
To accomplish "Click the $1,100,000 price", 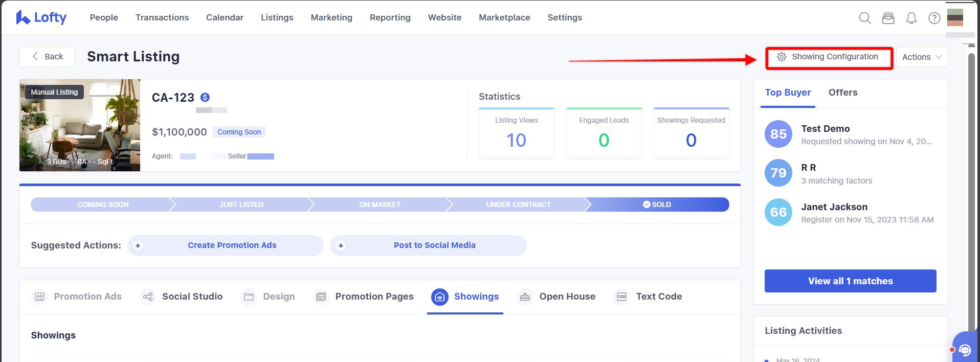I will click(180, 132).
